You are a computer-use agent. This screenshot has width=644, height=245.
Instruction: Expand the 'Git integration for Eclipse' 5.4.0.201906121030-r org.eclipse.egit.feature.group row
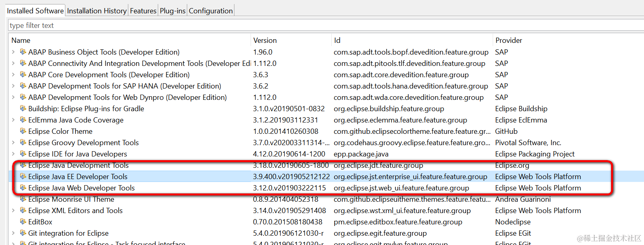pyautogui.click(x=13, y=233)
